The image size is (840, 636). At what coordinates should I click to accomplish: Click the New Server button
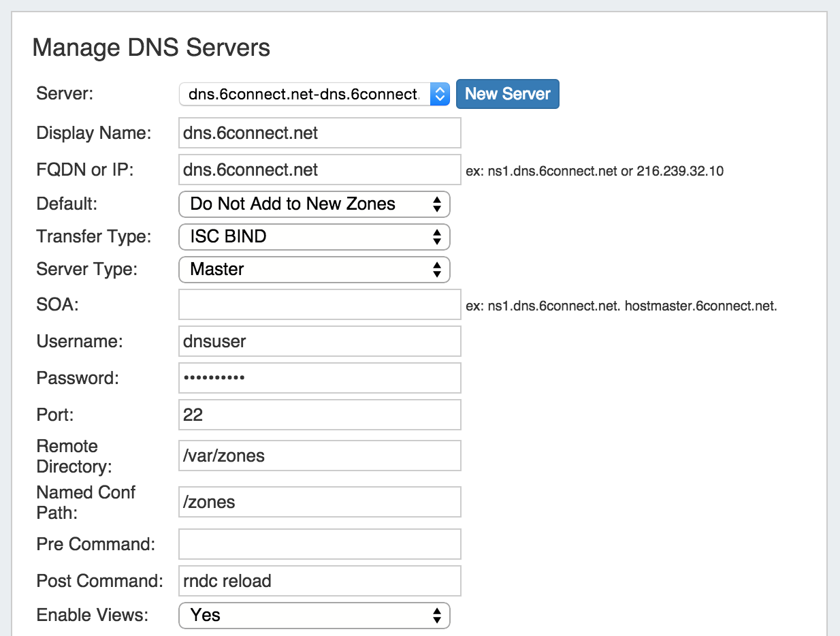click(507, 94)
